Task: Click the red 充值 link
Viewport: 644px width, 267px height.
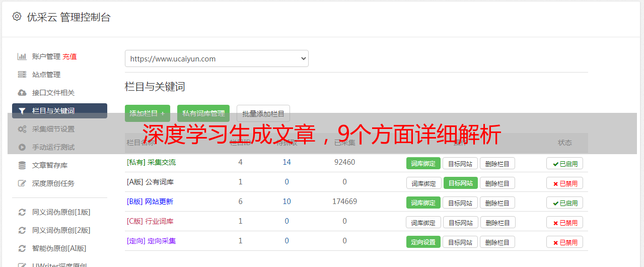Action: [69, 56]
